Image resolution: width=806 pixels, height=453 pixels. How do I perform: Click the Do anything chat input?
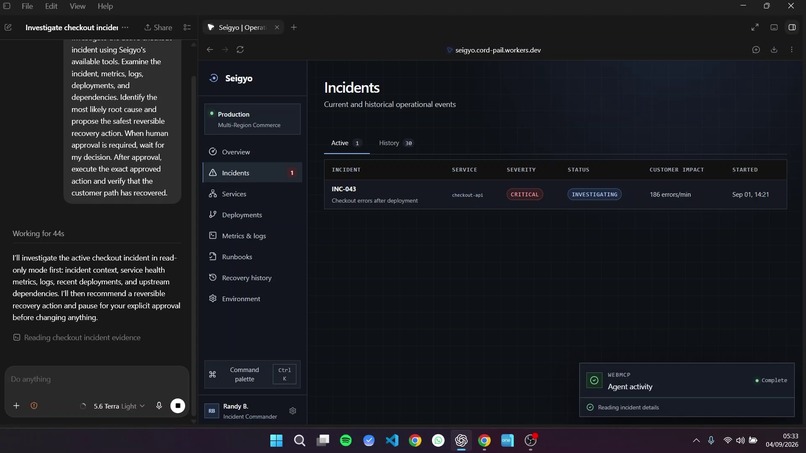97,379
